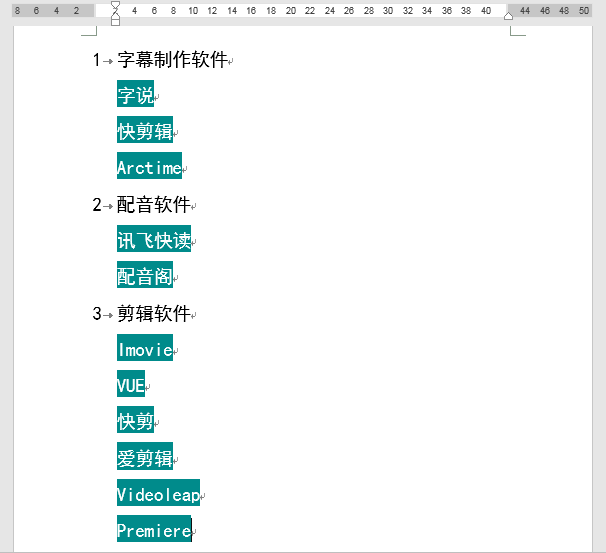The image size is (606, 553).
Task: Click list number 3 before 剪辑软件
Action: [x=97, y=314]
